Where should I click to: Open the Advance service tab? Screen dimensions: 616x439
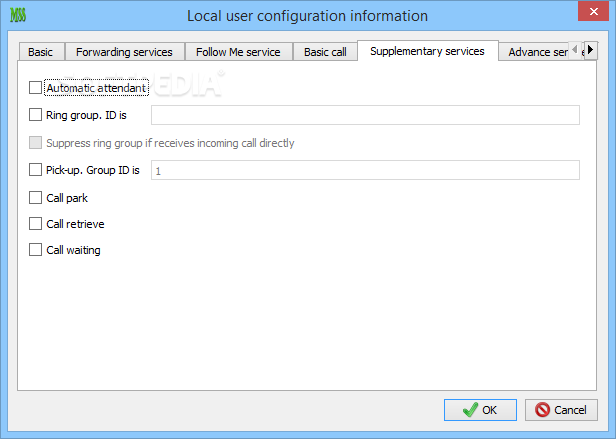click(x=538, y=52)
